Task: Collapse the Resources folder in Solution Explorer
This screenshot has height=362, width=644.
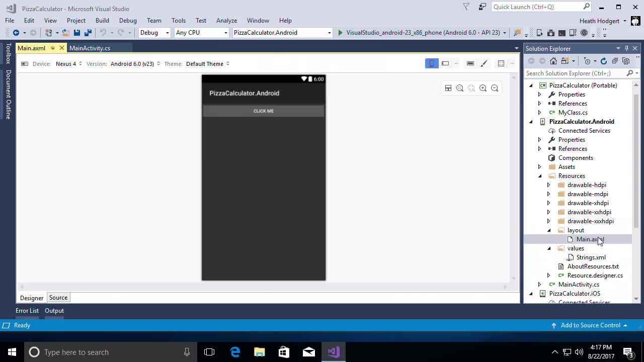Action: click(540, 175)
